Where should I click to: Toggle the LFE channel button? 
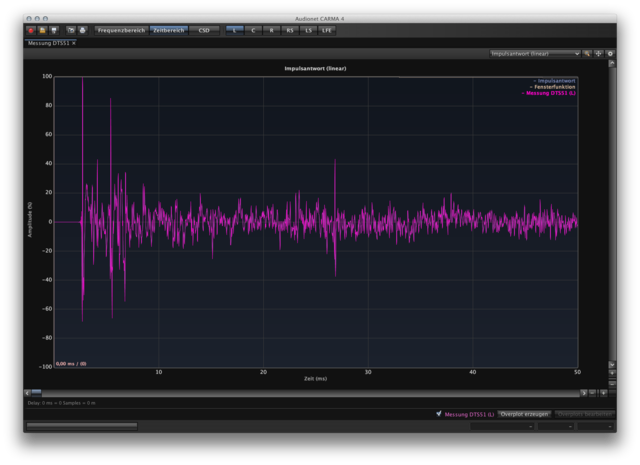click(327, 30)
